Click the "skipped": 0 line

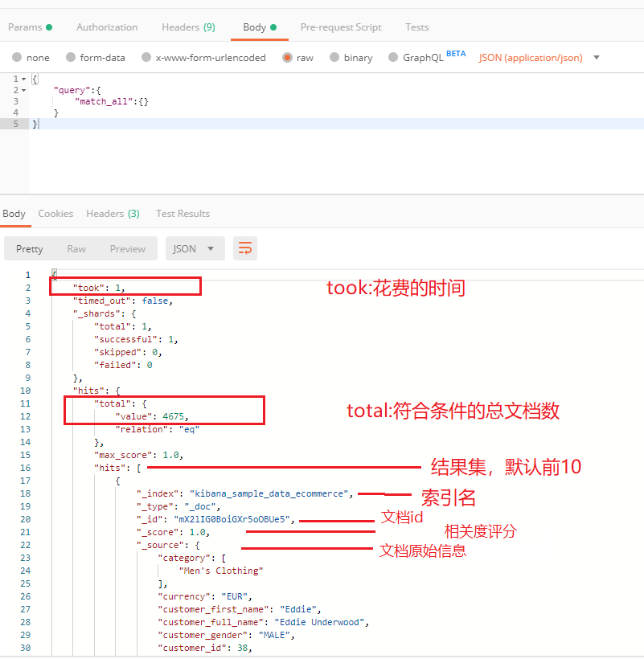pos(128,352)
